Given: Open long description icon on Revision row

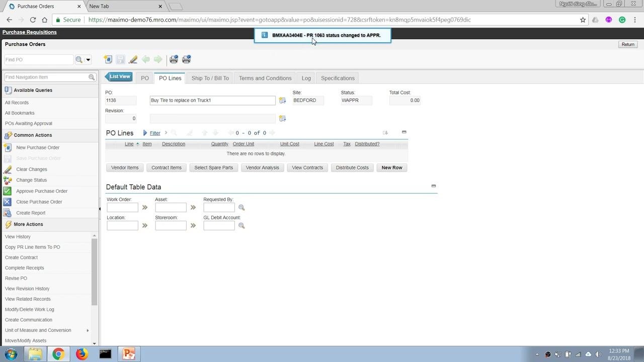Looking at the screenshot, I should pos(282,119).
